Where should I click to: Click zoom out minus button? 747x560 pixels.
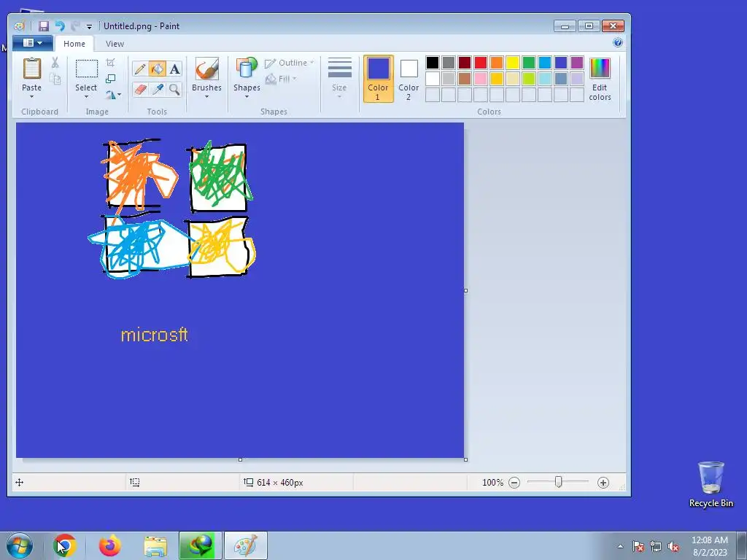click(x=514, y=483)
